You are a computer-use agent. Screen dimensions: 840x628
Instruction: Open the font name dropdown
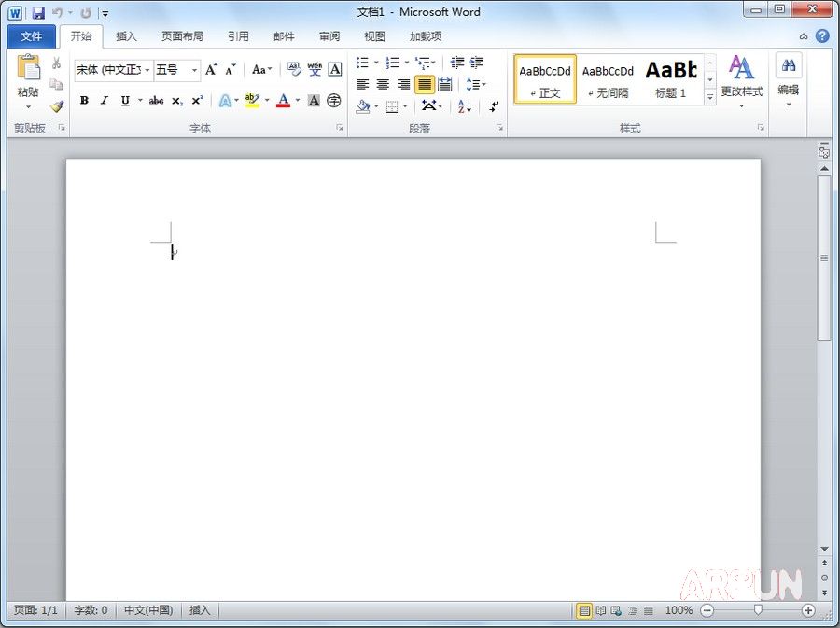(x=146, y=68)
